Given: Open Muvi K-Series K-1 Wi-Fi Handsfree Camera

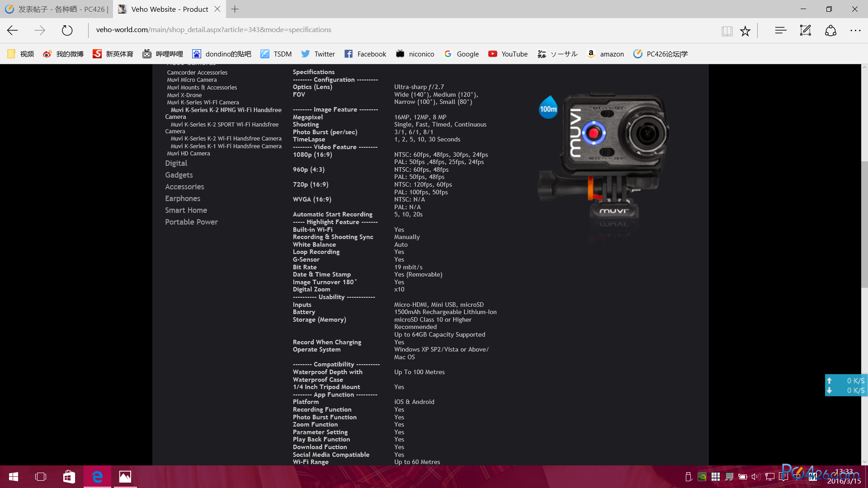Looking at the screenshot, I should point(226,146).
